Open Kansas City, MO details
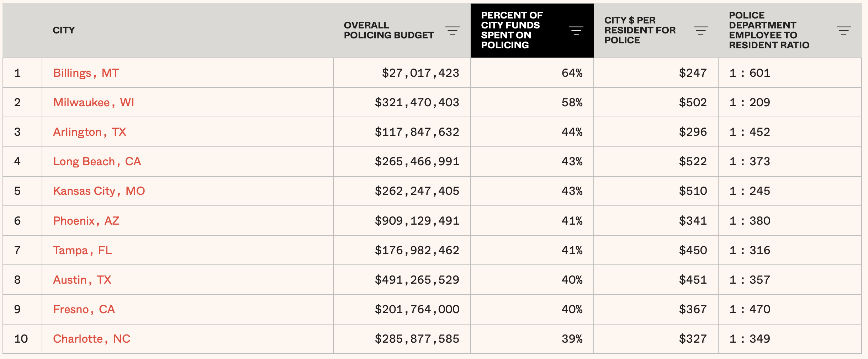868x359 pixels. click(99, 191)
